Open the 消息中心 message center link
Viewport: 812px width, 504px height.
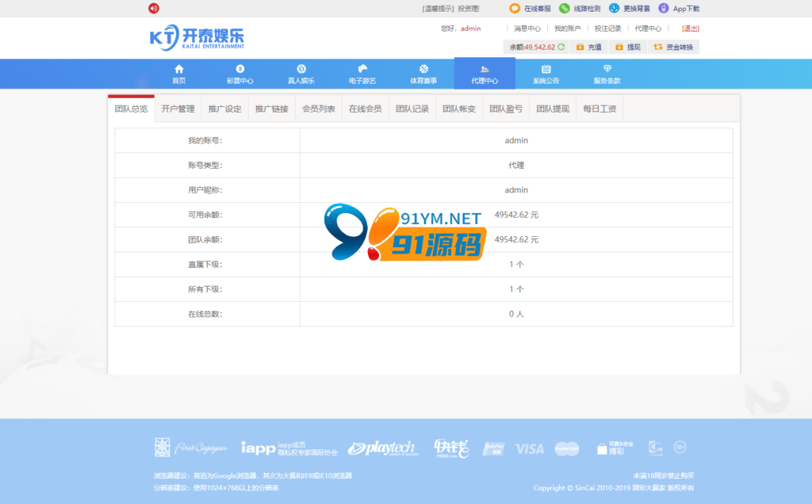527,29
